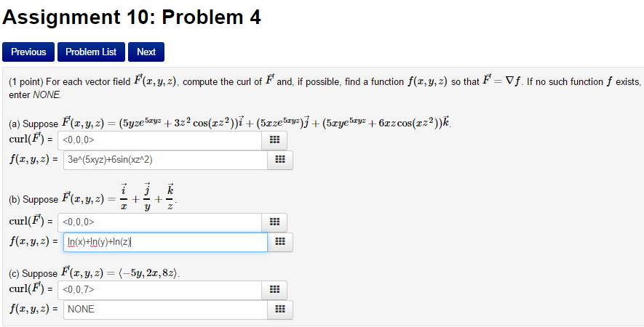
Task: Open equation editor icon beside the NONE answer
Action: [x=280, y=310]
